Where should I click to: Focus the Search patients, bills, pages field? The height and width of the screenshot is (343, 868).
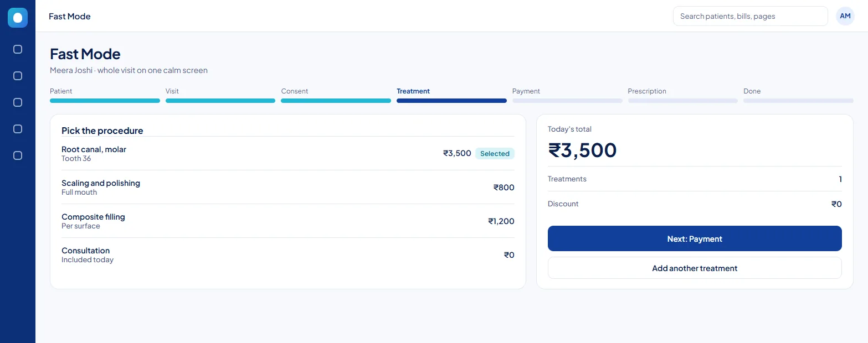[750, 16]
